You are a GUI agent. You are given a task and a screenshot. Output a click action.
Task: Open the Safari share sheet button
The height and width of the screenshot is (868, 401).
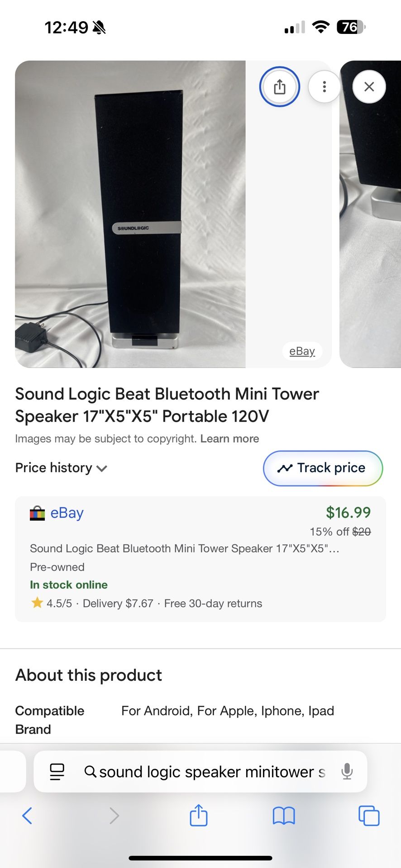coord(198,815)
